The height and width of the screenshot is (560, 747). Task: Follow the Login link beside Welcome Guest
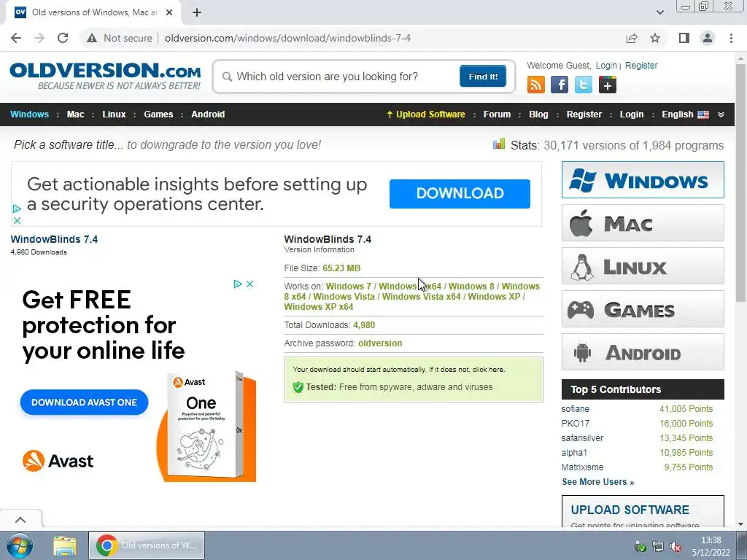point(606,66)
